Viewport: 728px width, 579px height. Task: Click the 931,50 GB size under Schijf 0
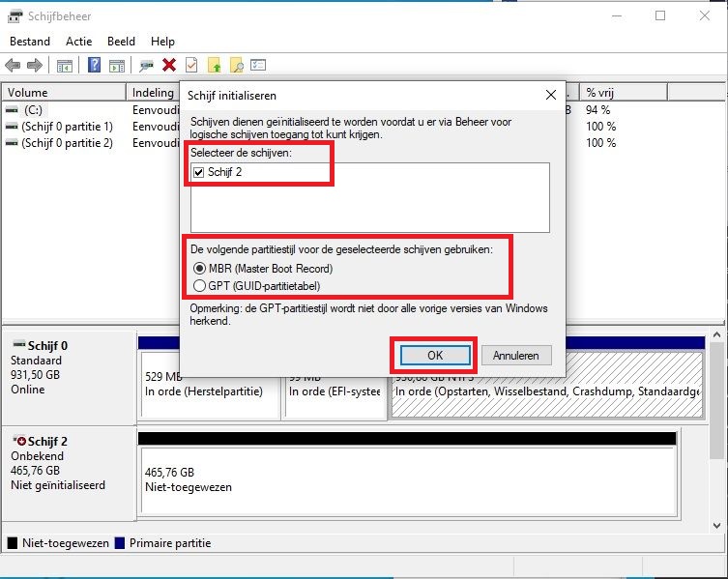click(35, 375)
